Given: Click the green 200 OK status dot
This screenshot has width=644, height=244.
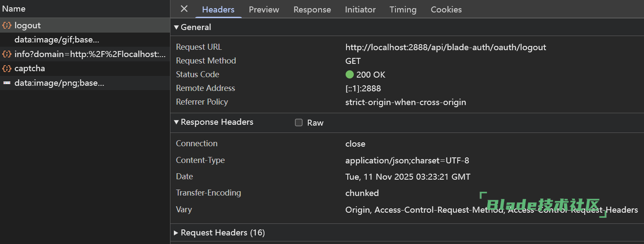Looking at the screenshot, I should [349, 75].
